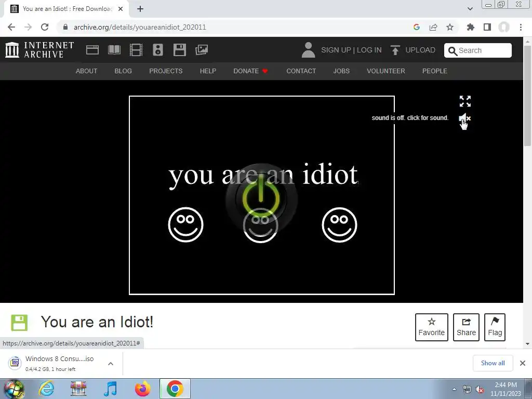This screenshot has width=532, height=399.
Task: Click the share page icon in address bar
Action: pyautogui.click(x=433, y=27)
